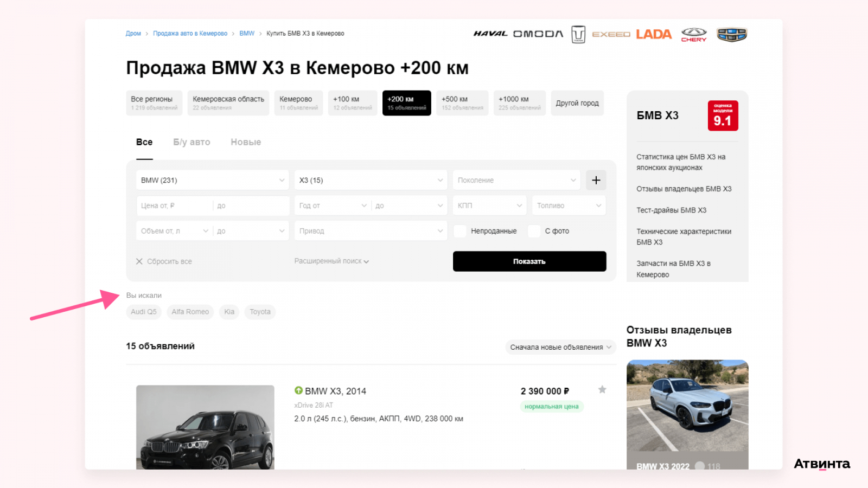
Task: Select the Kia recent search chip
Action: point(229,312)
